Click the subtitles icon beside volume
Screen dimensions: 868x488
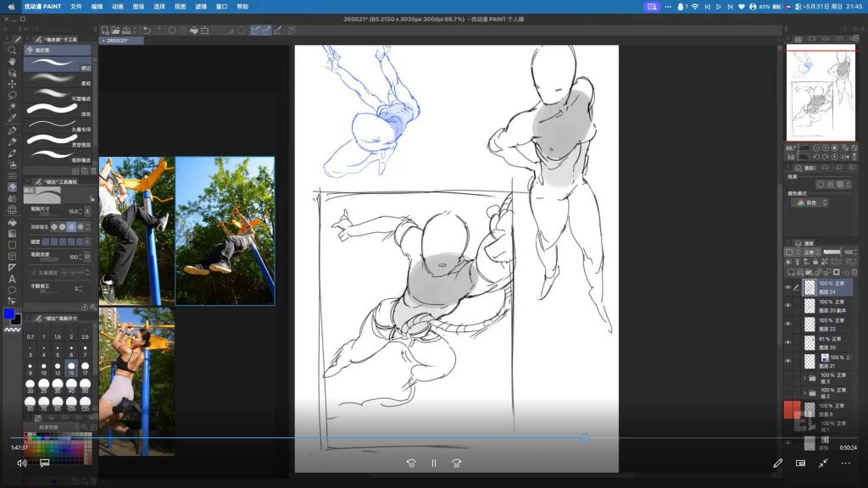tap(45, 463)
